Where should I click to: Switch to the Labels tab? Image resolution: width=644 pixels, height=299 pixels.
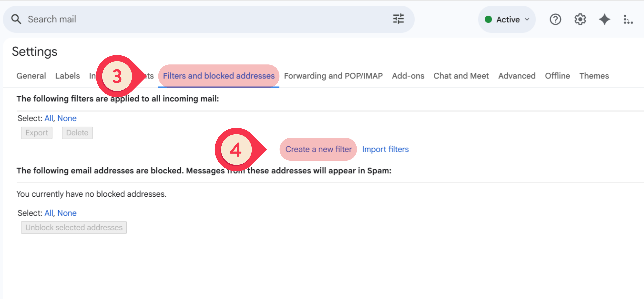pos(68,76)
